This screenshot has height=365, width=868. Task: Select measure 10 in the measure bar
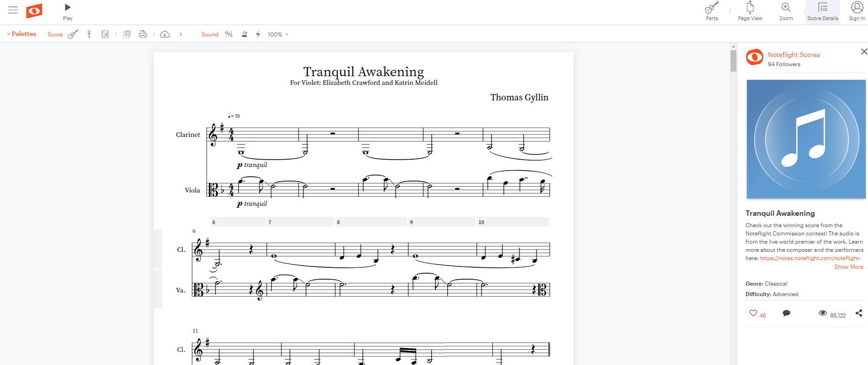click(513, 222)
